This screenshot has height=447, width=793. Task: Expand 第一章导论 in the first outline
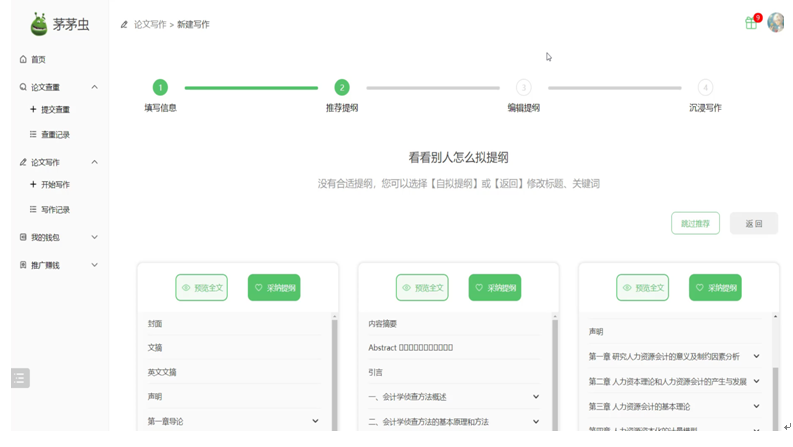point(315,422)
